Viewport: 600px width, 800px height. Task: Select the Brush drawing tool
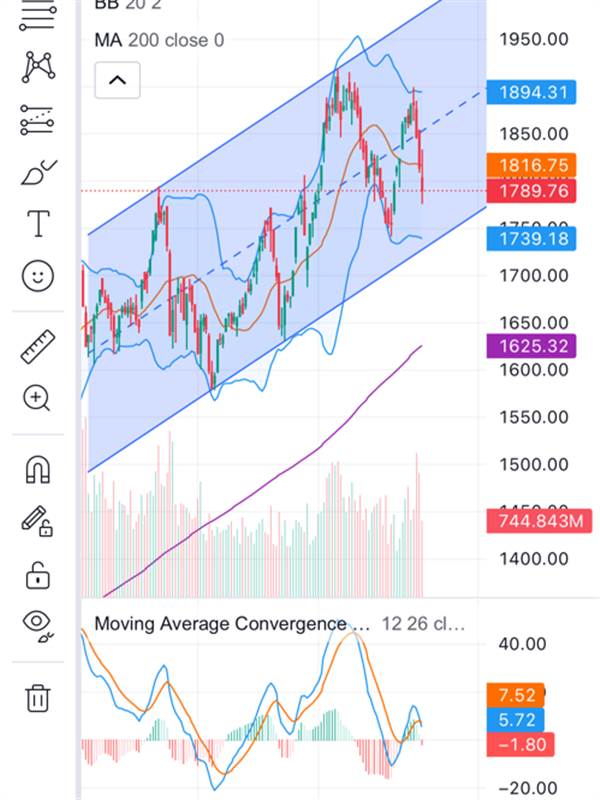37,173
